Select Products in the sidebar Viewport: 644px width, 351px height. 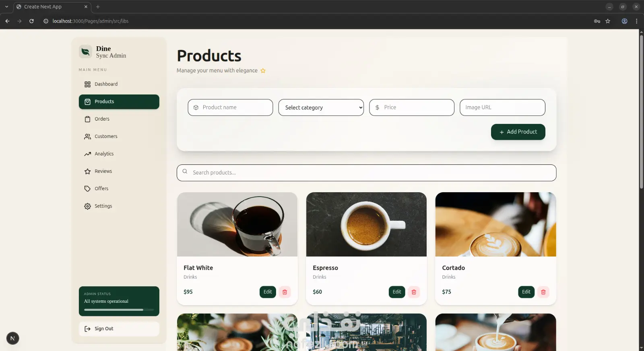(119, 102)
